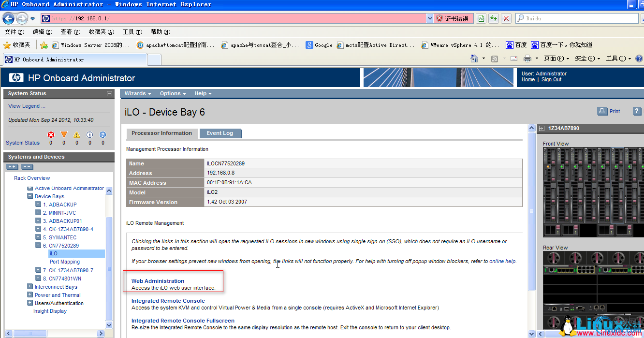Open Integrated Remote Console link
Screen dimensions: 644x338
click(168, 301)
